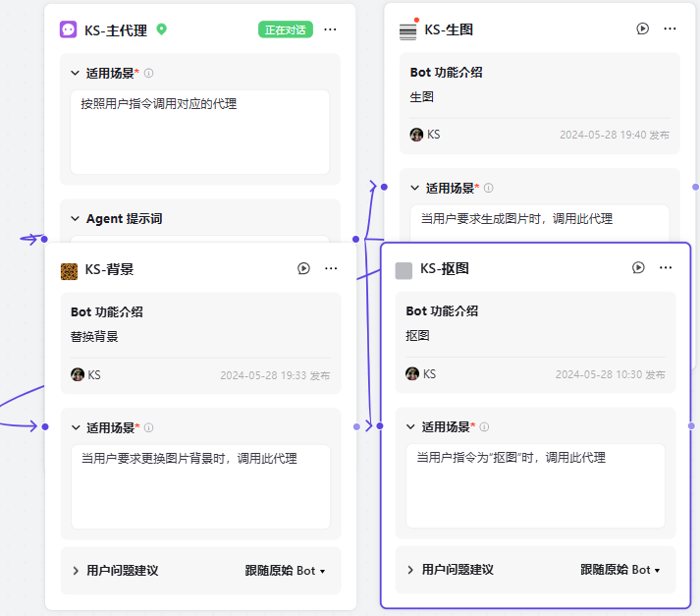Open the three-dot menu on KS-抠图 card
This screenshot has height=616, width=700.
point(666,267)
